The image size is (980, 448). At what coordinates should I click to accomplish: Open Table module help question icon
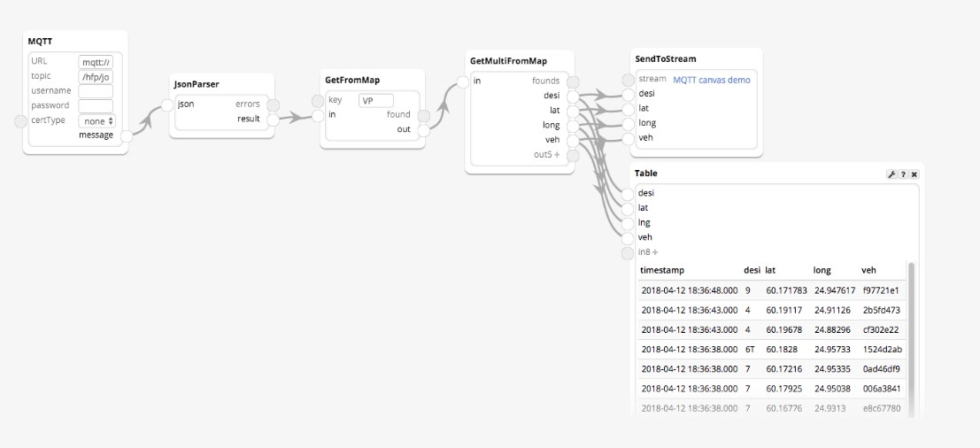pos(903,174)
